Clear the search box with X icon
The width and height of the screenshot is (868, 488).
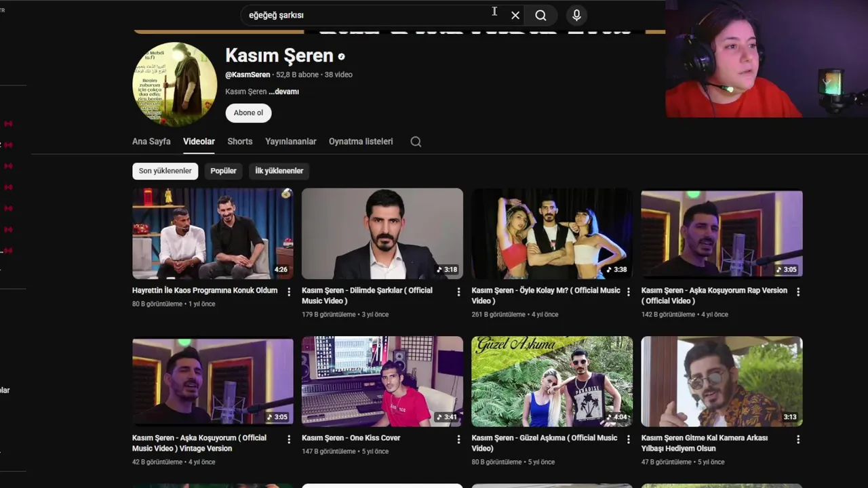tap(515, 16)
